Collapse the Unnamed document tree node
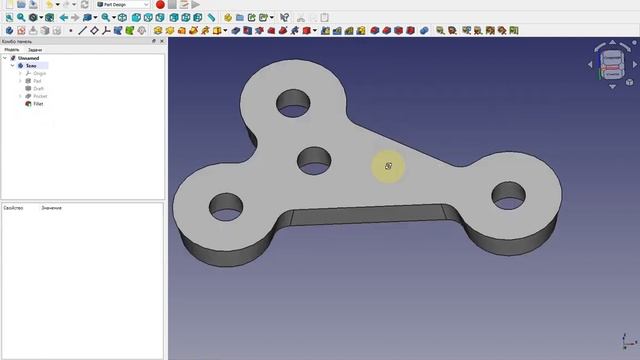Image resolution: width=640 pixels, height=360 pixels. [x=5, y=58]
